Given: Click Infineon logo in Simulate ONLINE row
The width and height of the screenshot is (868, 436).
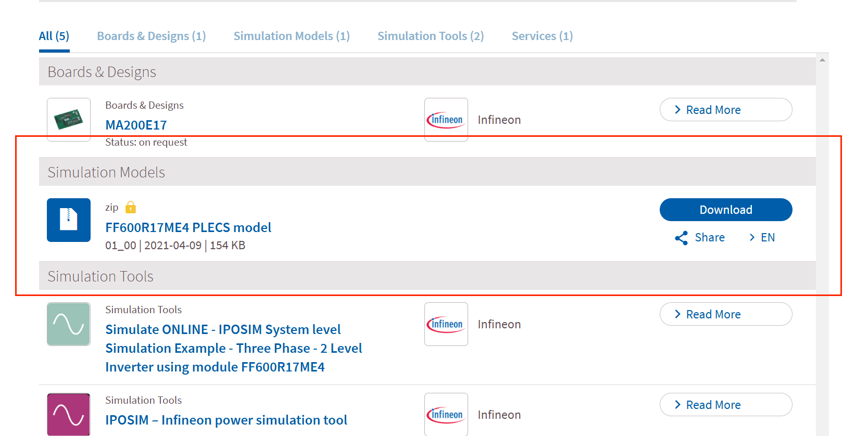Looking at the screenshot, I should (x=446, y=324).
